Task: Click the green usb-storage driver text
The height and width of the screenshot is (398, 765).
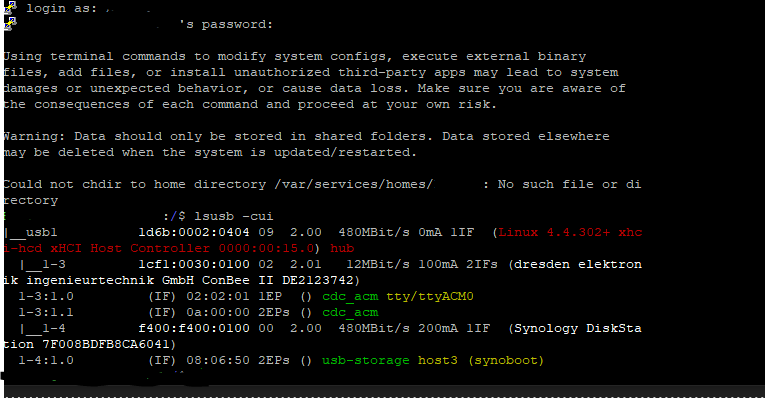Action: [x=365, y=360]
